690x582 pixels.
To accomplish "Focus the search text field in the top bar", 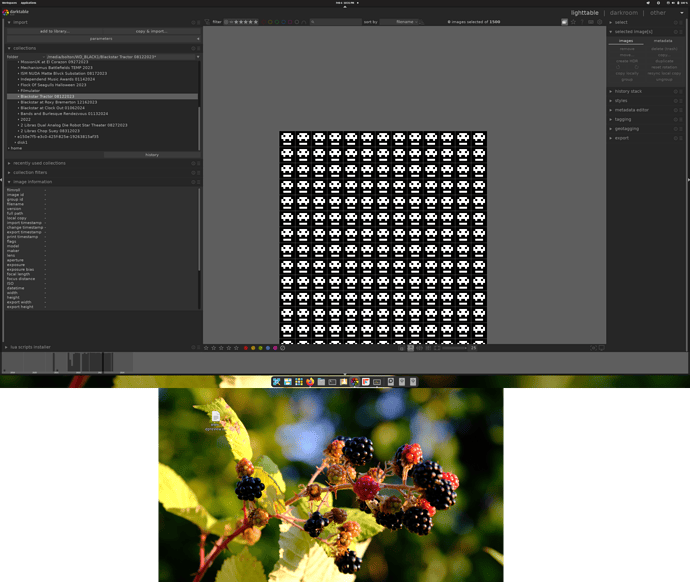I will point(335,22).
